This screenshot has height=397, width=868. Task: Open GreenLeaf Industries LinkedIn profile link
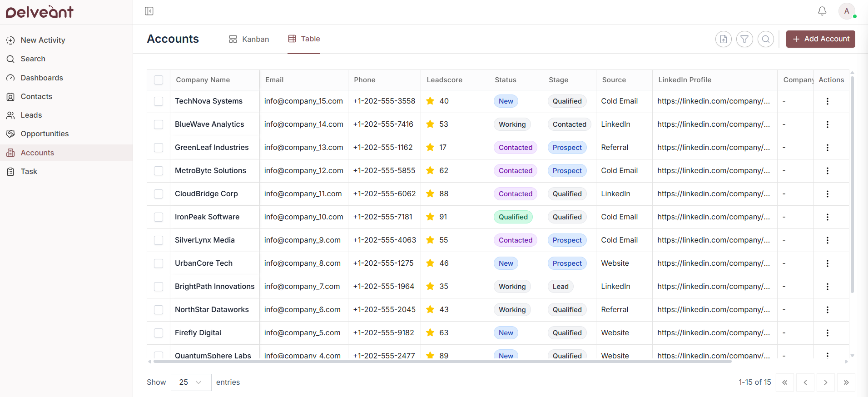coord(713,148)
